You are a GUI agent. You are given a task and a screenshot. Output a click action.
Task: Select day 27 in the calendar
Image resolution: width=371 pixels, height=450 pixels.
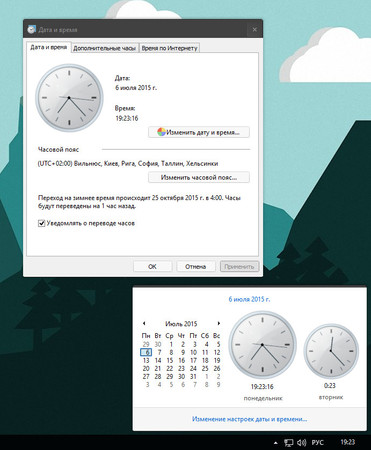click(146, 376)
